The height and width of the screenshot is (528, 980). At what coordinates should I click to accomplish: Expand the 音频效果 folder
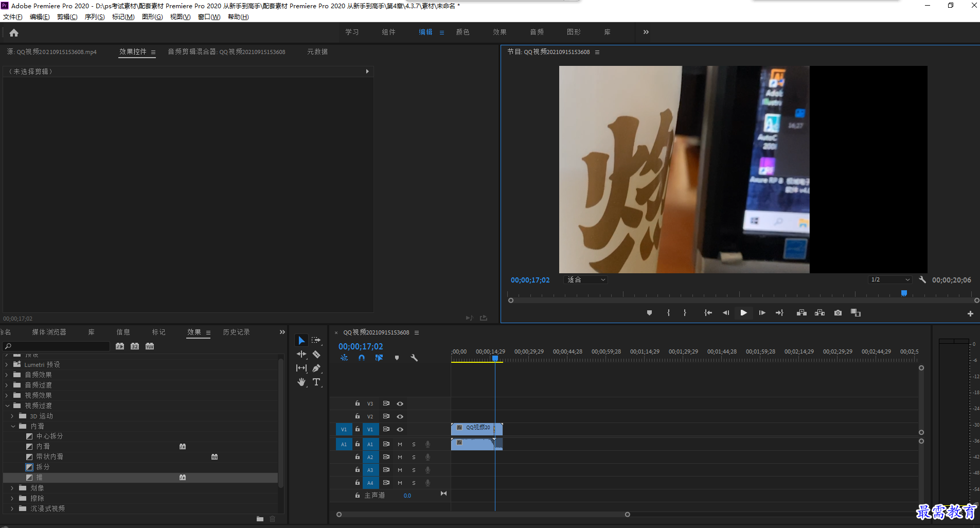point(6,375)
